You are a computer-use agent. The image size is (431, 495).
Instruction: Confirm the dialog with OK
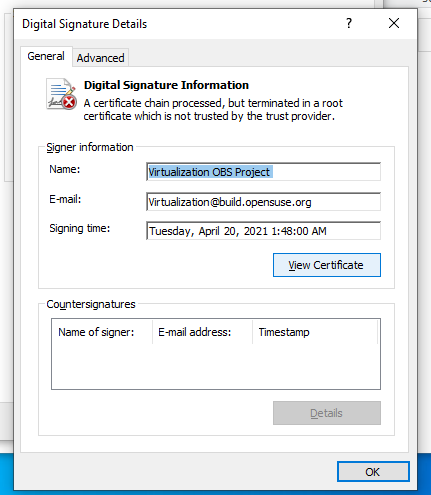click(373, 472)
